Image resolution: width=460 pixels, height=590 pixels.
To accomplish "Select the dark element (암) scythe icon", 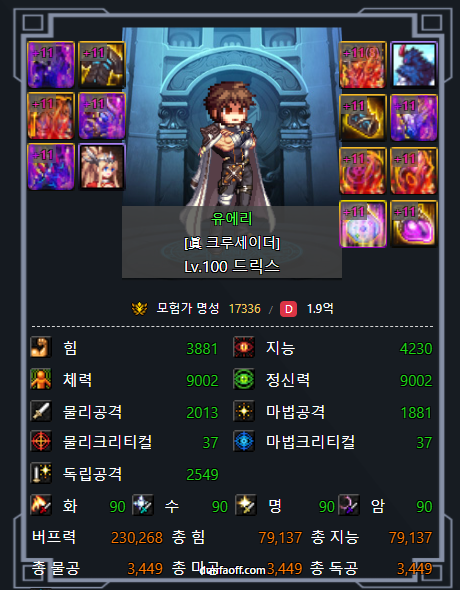I will tap(349, 505).
